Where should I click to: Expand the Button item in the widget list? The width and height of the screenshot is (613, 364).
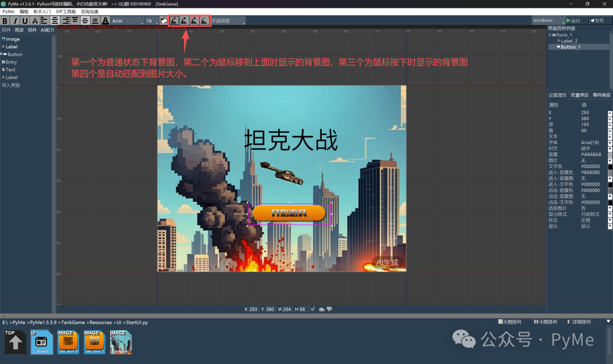[2, 54]
